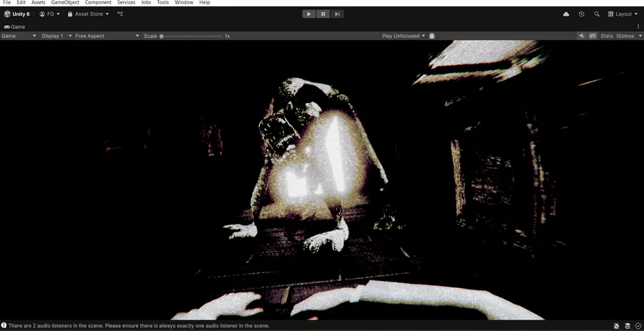Toggle the Stats overlay
Screen dimensions: 644x331
tap(607, 36)
